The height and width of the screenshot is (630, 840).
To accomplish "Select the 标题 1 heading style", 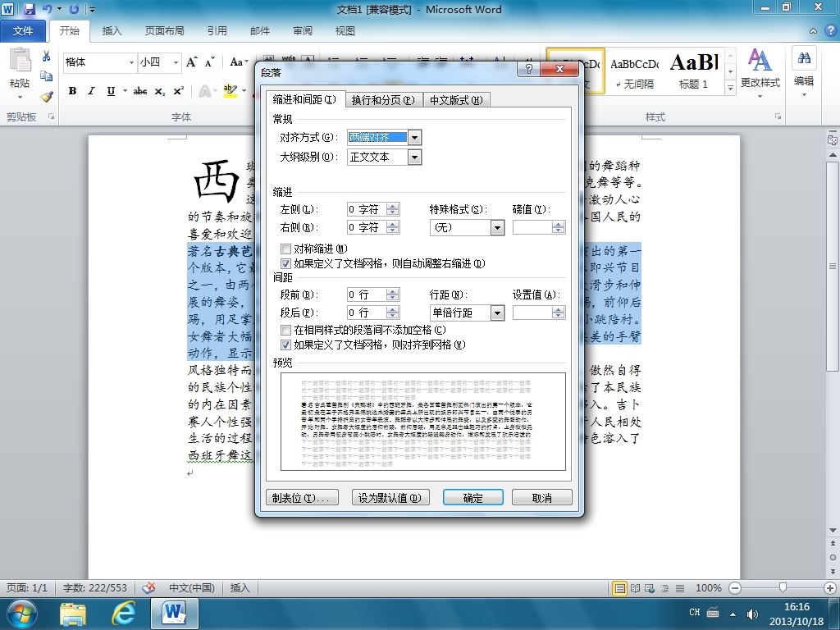I will click(x=693, y=71).
